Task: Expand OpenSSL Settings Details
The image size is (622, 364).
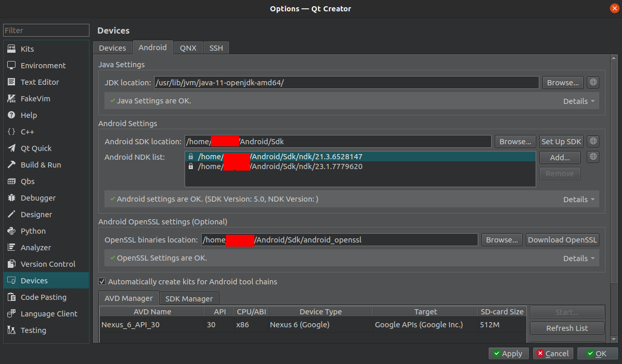Action: coord(579,259)
